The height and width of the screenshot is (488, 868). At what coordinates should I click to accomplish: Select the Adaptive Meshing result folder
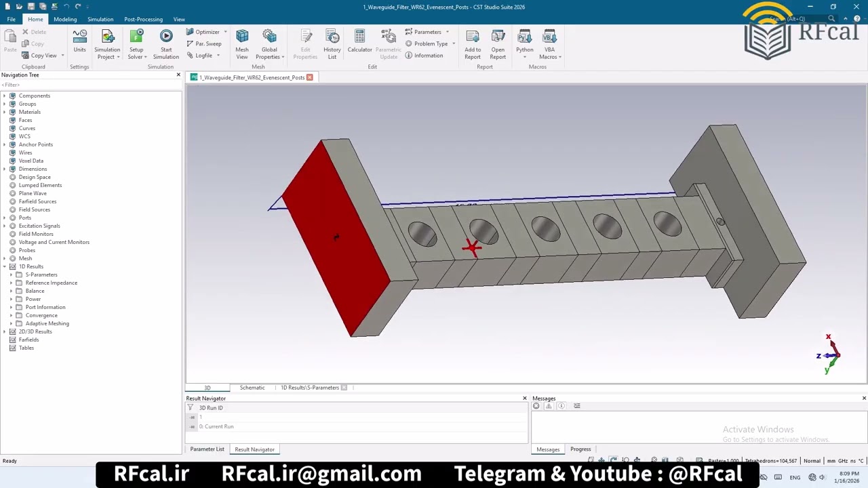pos(47,323)
